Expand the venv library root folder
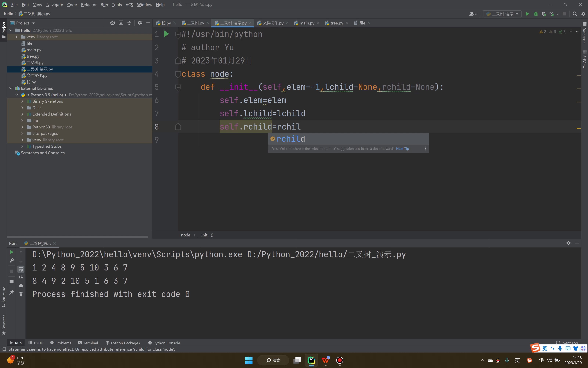The image size is (588, 368). pos(17,37)
